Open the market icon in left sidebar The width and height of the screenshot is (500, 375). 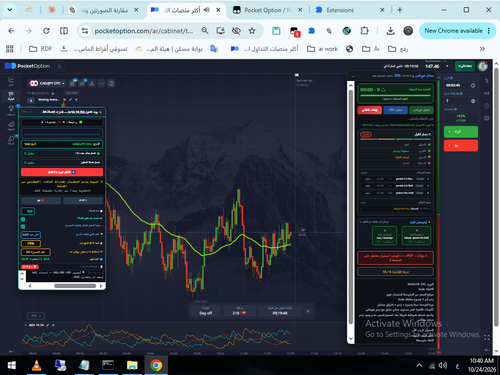point(11,125)
